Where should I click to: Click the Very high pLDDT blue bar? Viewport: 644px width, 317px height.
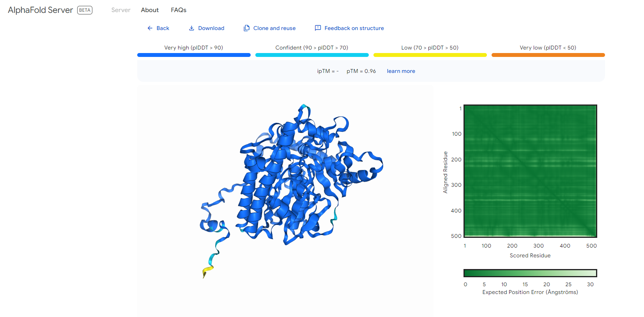(x=194, y=55)
